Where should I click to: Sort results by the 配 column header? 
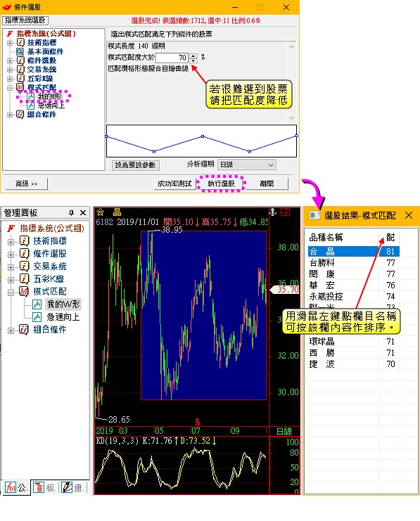pyautogui.click(x=390, y=237)
